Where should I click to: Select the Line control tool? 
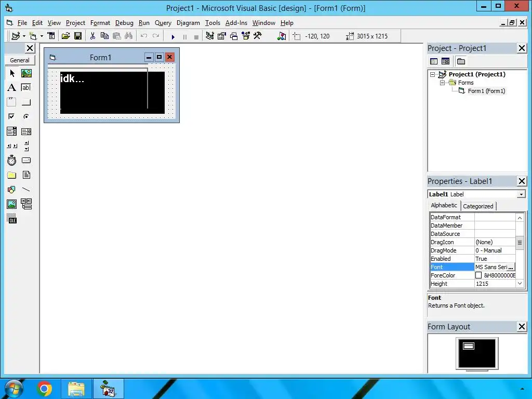pyautogui.click(x=26, y=189)
